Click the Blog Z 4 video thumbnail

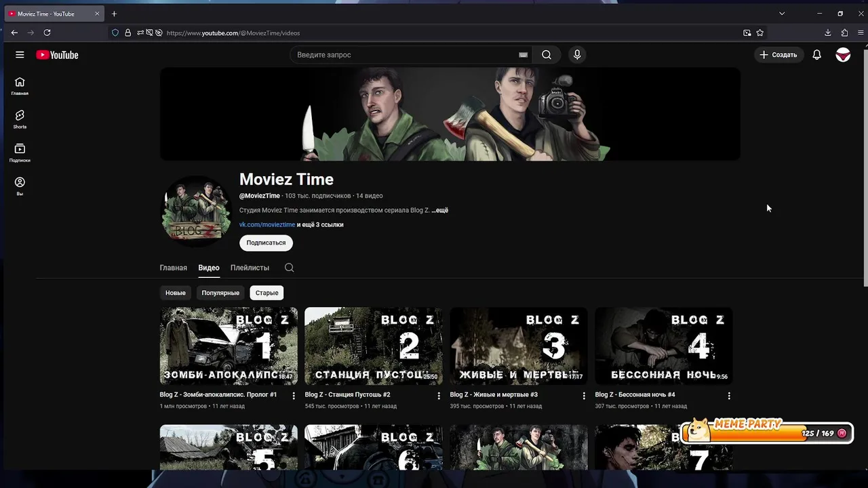click(x=664, y=346)
